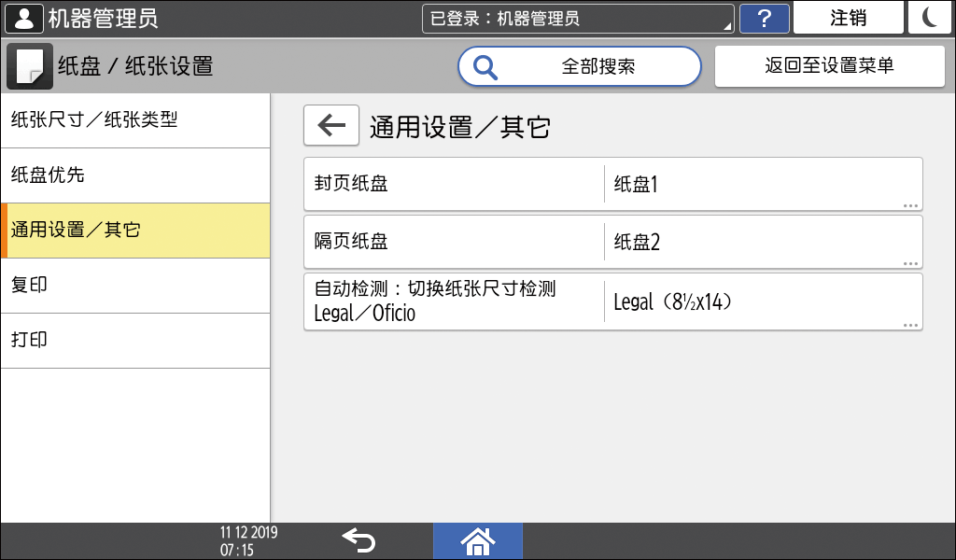The image size is (956, 560).
Task: Switch to the 复印 settings section
Action: (135, 286)
